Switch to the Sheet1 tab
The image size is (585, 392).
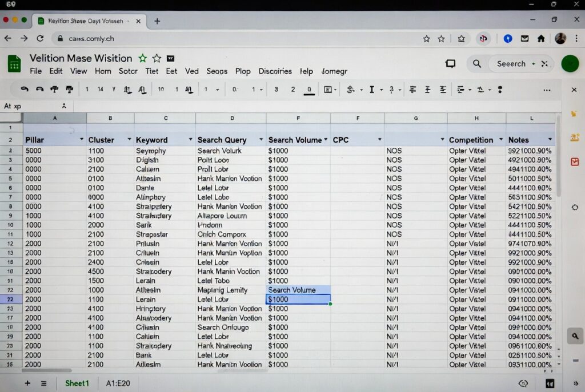tap(77, 383)
